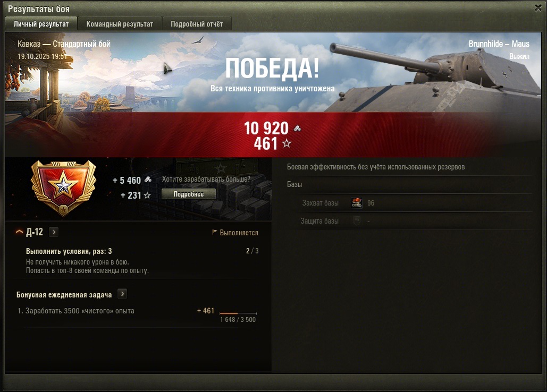
Task: Click the base capture flag icon
Action: pos(357,203)
